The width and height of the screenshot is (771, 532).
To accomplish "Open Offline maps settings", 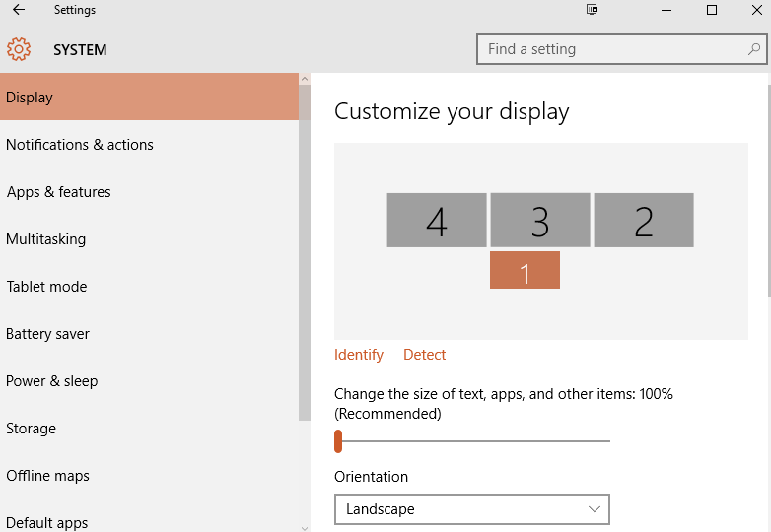I will 150,476.
